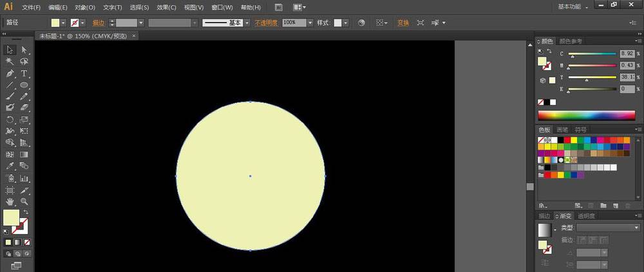Select the Rotate tool
Image resolution: width=644 pixels, height=272 pixels.
pyautogui.click(x=10, y=120)
